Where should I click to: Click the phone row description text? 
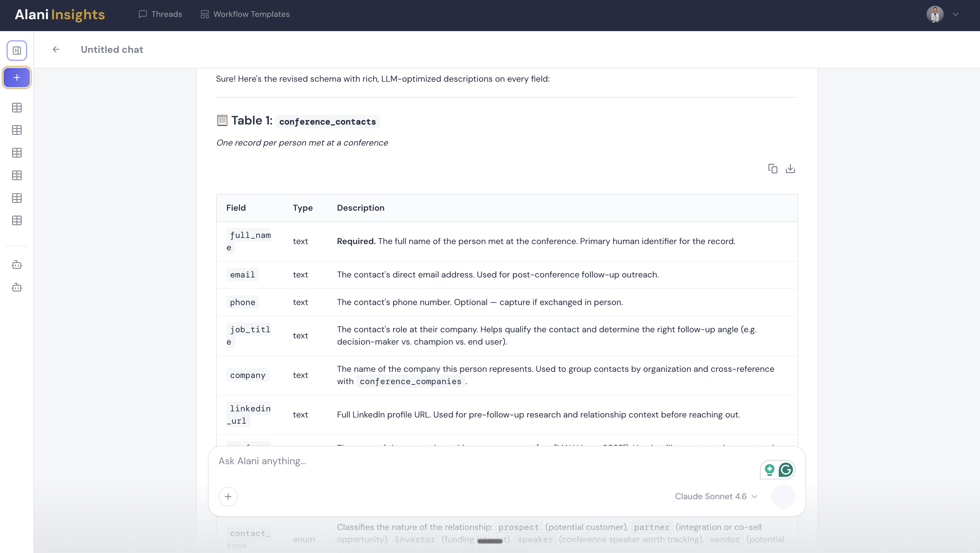pyautogui.click(x=480, y=302)
